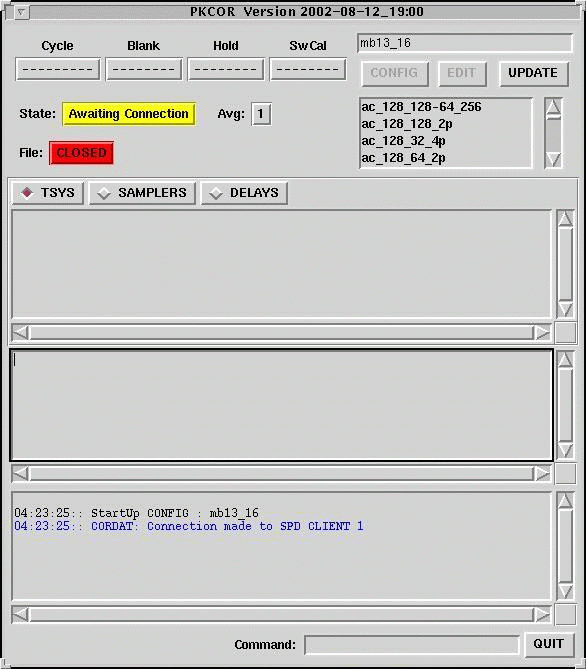Click log panel vertical scrollbar track
The height and width of the screenshot is (669, 586).
coord(566,546)
